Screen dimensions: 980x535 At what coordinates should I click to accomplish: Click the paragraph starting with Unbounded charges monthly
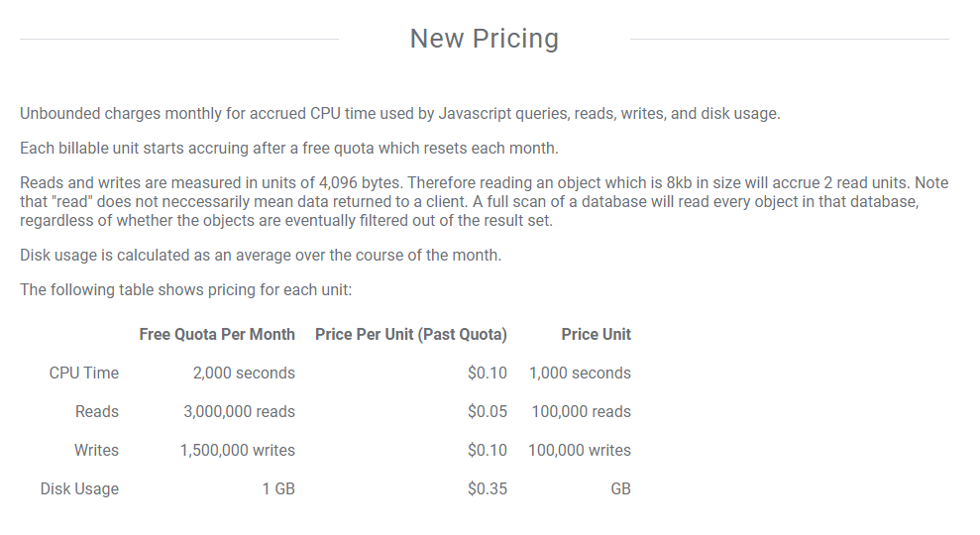tap(400, 114)
